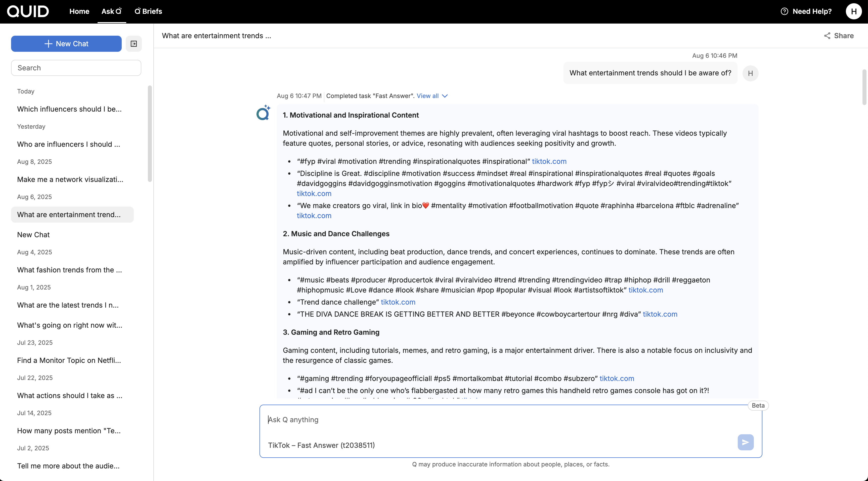Open chat 'Which influencers should I be...'
This screenshot has height=481, width=868.
pos(69,109)
